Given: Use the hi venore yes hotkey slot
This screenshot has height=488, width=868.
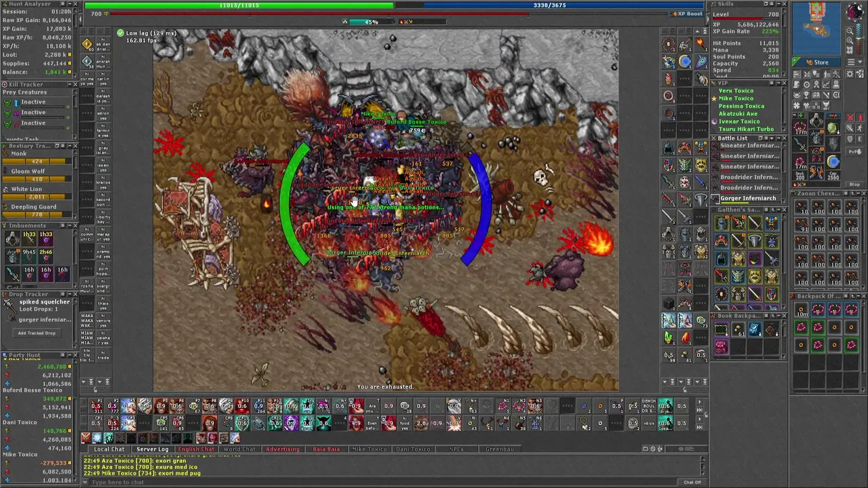Looking at the screenshot, I should 103,321.
